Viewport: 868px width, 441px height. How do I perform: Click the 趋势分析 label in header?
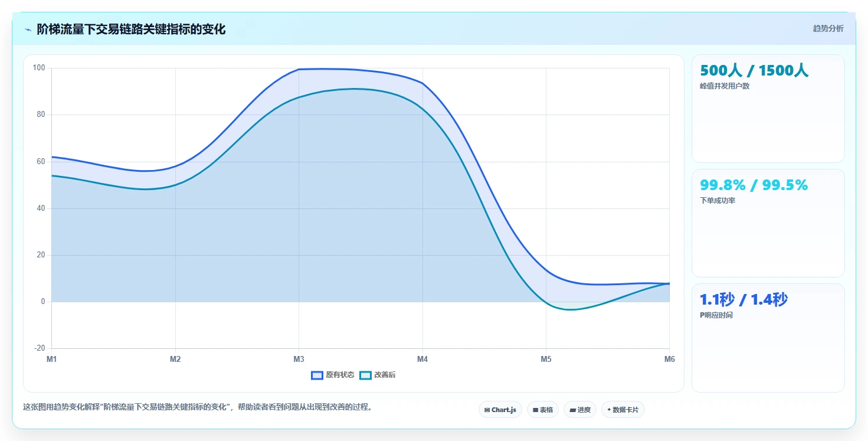pyautogui.click(x=828, y=28)
